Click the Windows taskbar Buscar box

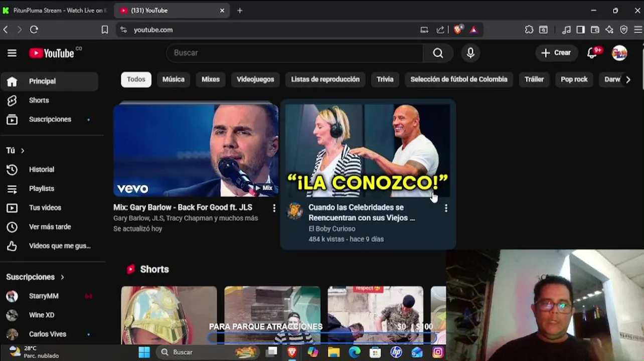[x=208, y=352]
